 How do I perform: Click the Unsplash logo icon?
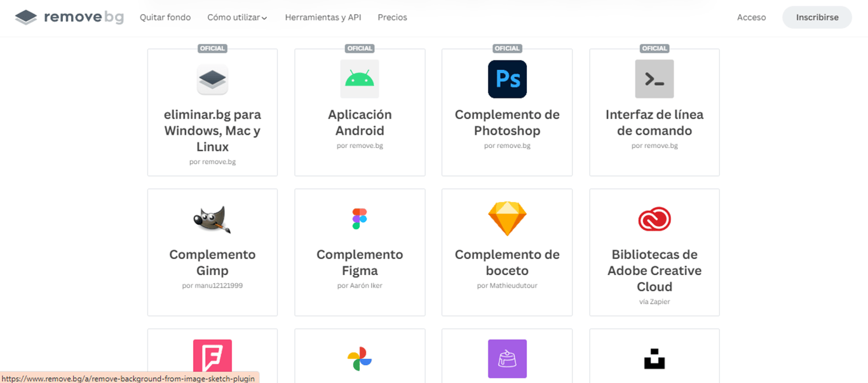click(654, 359)
